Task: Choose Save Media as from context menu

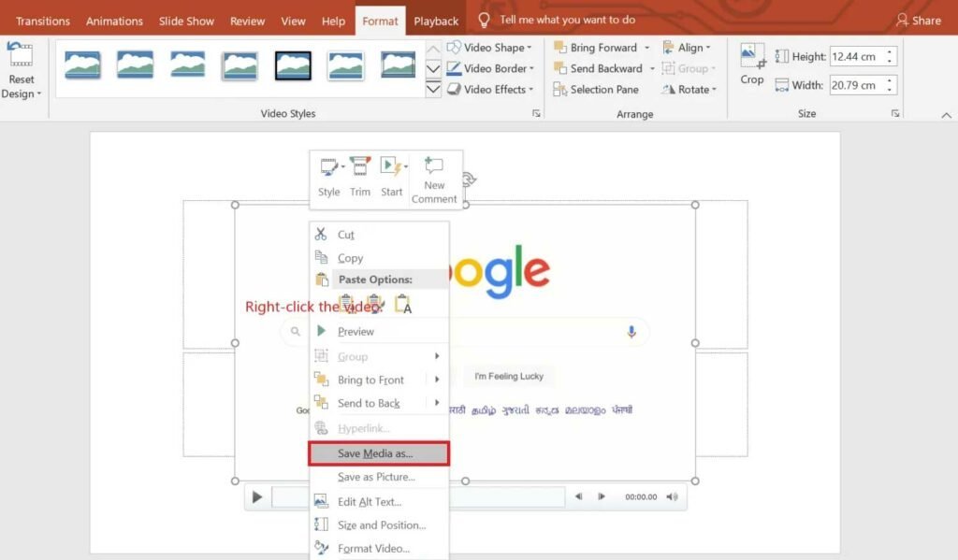Action: (x=380, y=453)
